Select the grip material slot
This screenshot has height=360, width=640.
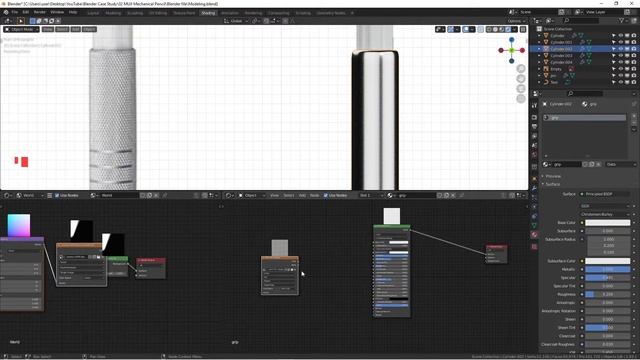click(584, 118)
